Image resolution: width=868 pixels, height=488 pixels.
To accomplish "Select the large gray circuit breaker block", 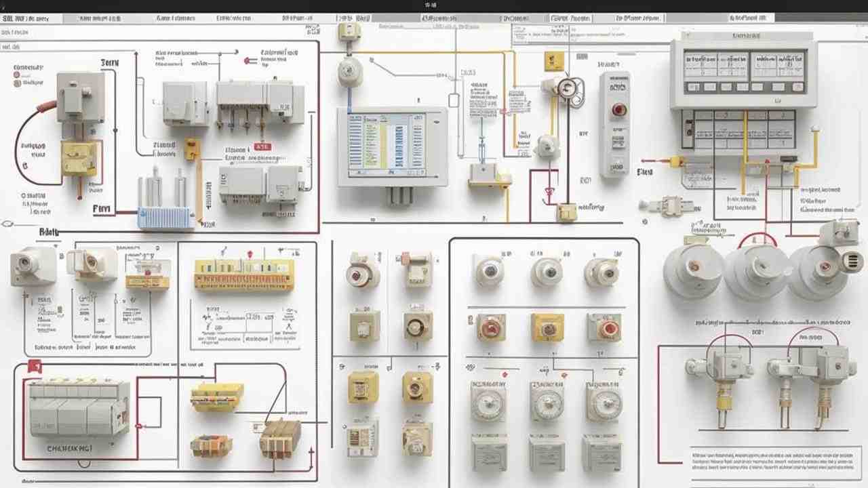I will (78, 408).
